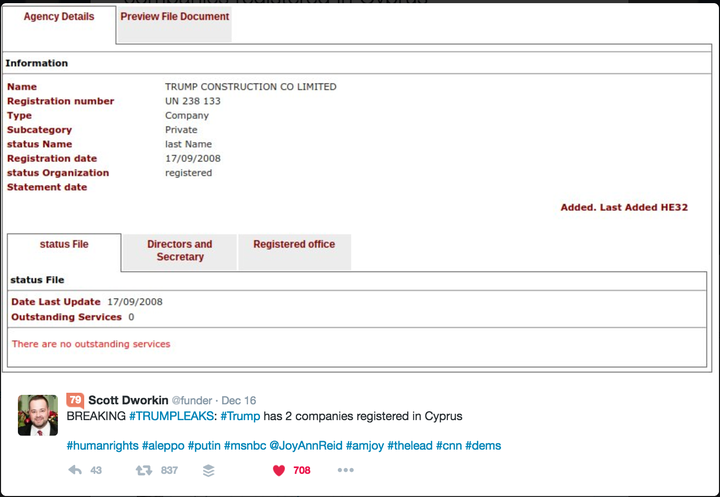Click the 'registered' status Organization value
The width and height of the screenshot is (720, 497).
189,173
